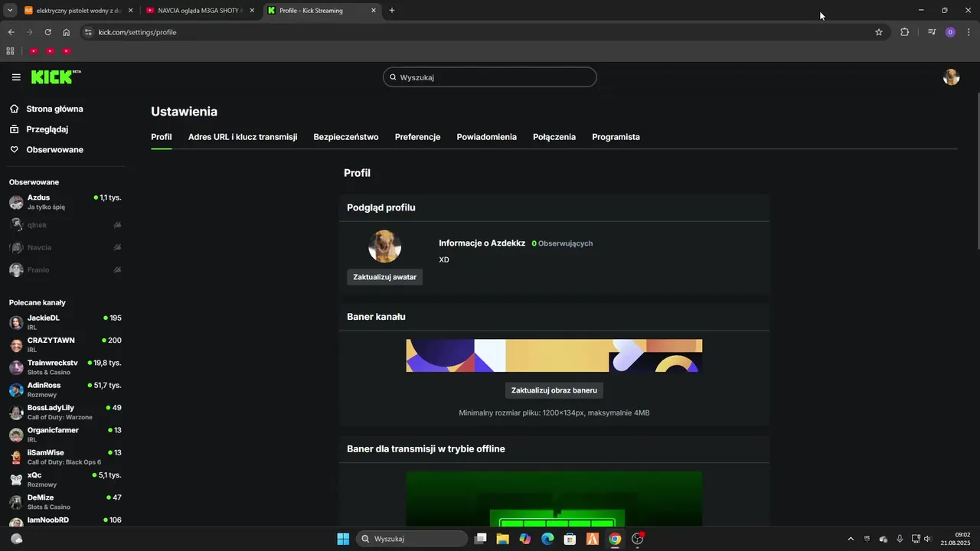Viewport: 980px width, 551px height.
Task: Open the apps grid in bookmarks bar
Action: (x=10, y=51)
